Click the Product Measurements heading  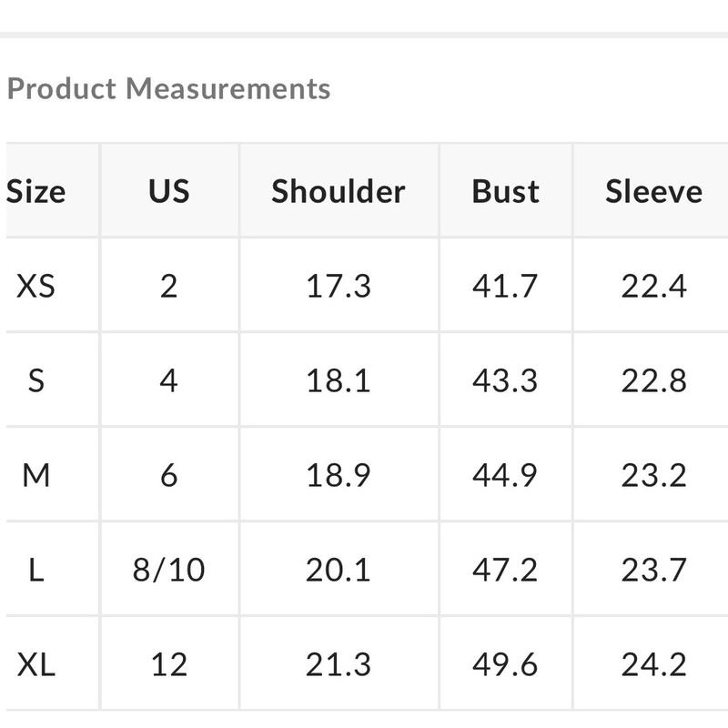(168, 89)
